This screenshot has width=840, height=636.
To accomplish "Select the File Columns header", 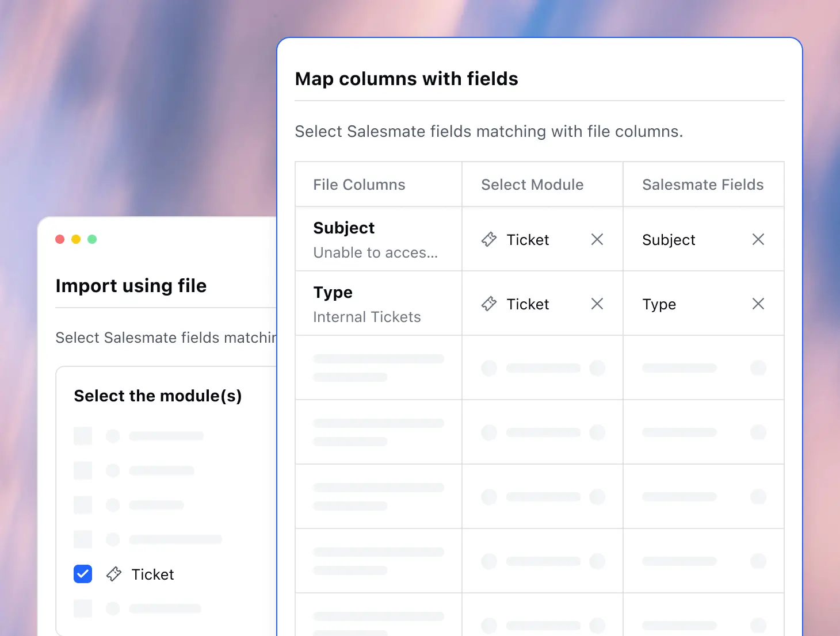I will 359,185.
